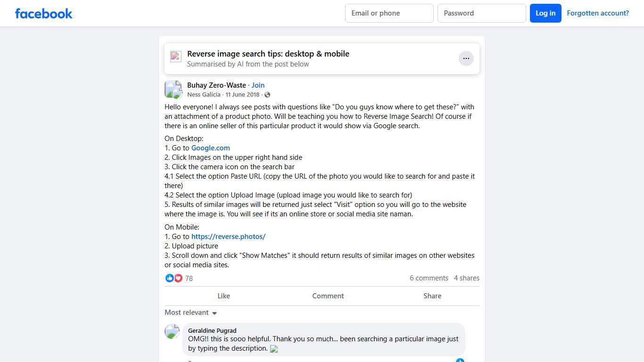This screenshot has height=362, width=644.
Task: Click the emoji image in Geraldine's comment
Action: (x=274, y=349)
